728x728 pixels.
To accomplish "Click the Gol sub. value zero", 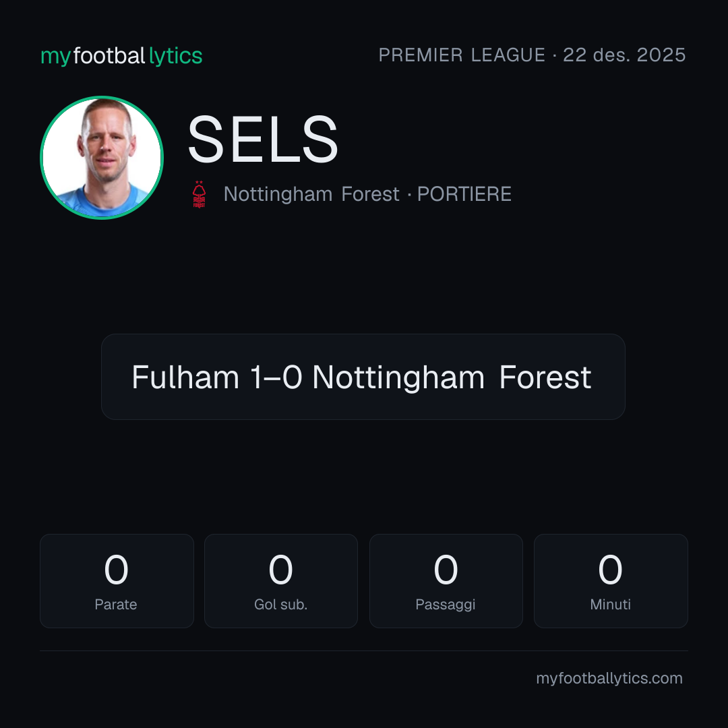I will [x=281, y=569].
